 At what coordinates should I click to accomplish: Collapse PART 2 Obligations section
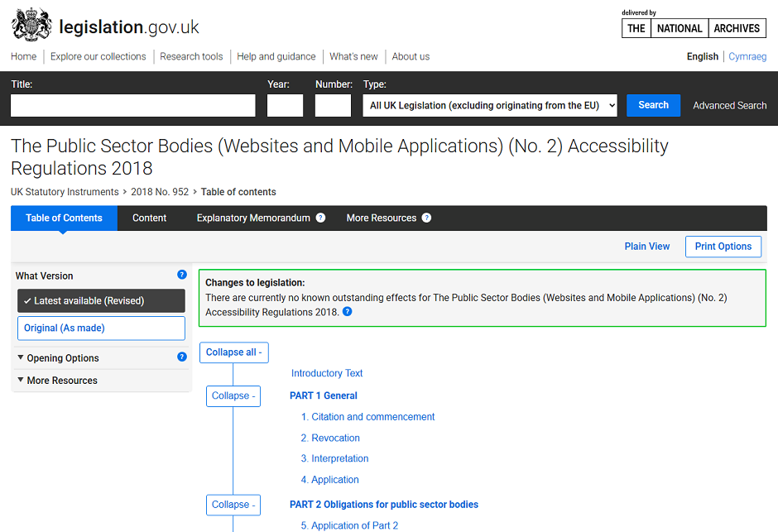[x=233, y=505]
